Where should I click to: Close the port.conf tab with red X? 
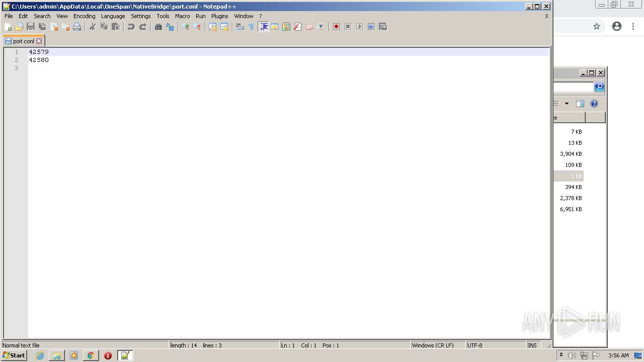click(39, 41)
